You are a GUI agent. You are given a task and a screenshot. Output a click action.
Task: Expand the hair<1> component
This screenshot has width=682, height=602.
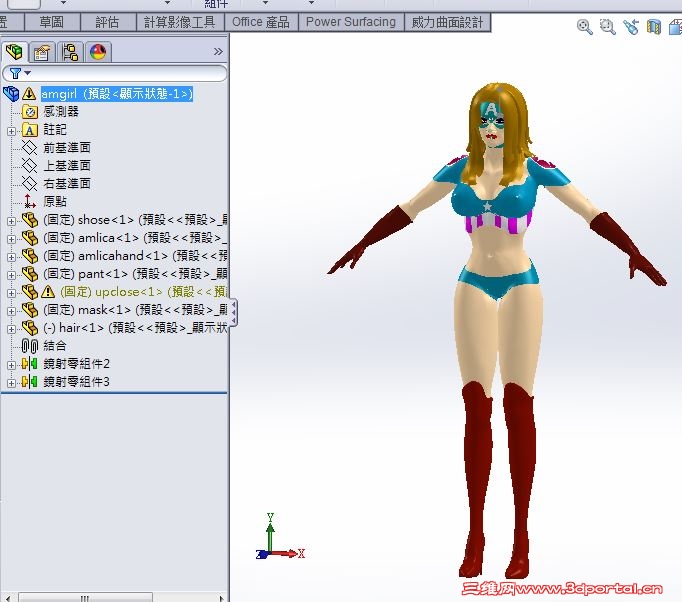[11, 329]
